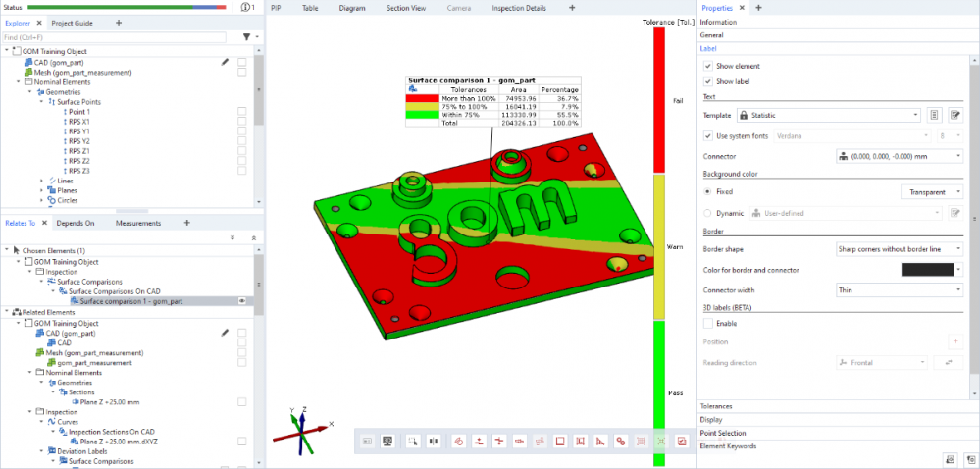Toggle the Show element checkbox
Viewport: 980px width, 469px height.
[x=708, y=66]
